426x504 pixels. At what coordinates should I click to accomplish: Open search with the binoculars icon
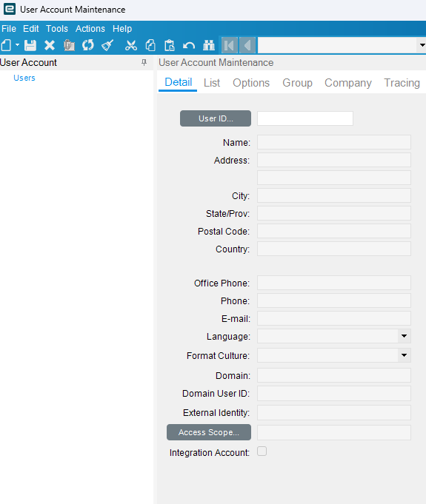[209, 45]
